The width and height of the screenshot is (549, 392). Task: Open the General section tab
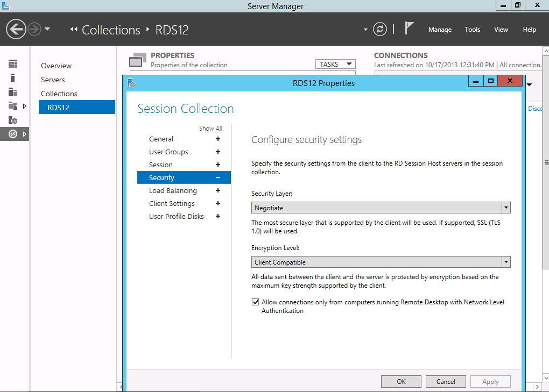161,139
